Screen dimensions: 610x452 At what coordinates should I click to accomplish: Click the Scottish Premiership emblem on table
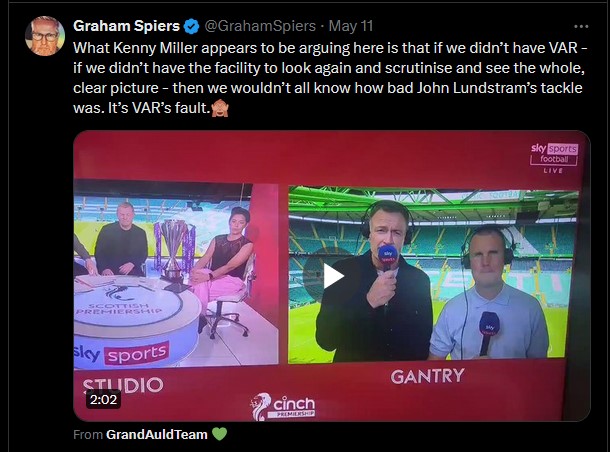tap(121, 301)
